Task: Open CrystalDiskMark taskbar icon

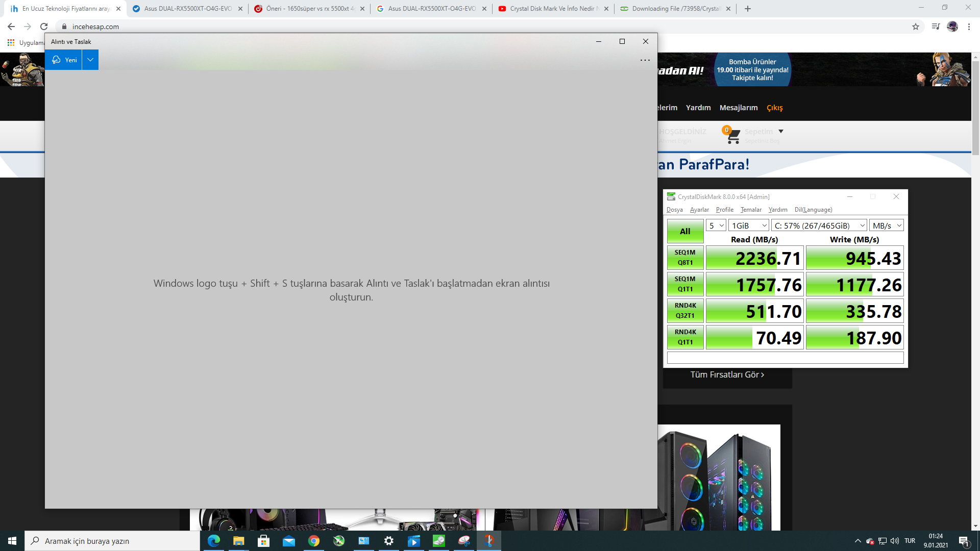Action: (x=439, y=541)
